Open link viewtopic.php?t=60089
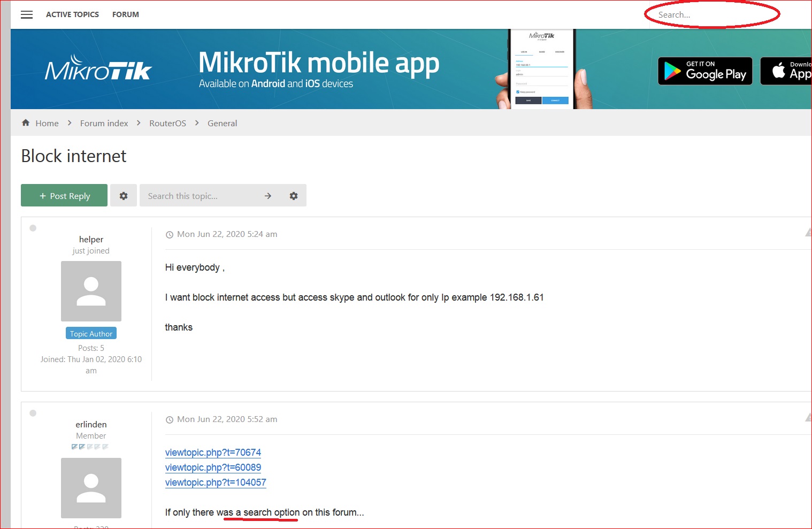Image resolution: width=812 pixels, height=529 pixels. (x=213, y=467)
